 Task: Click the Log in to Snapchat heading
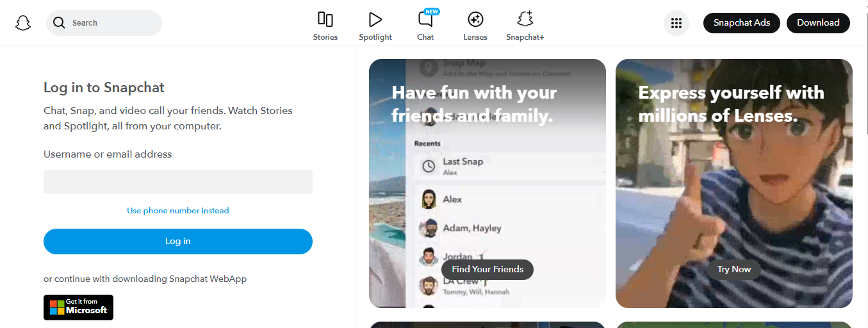[x=104, y=87]
